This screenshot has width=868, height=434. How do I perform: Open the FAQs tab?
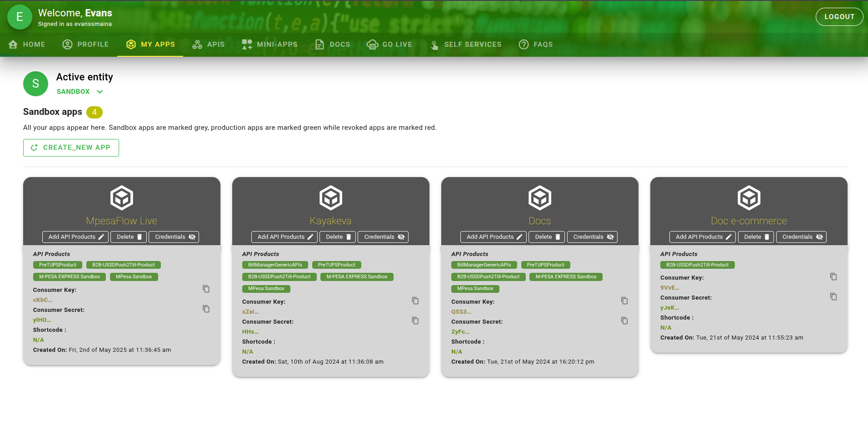536,44
